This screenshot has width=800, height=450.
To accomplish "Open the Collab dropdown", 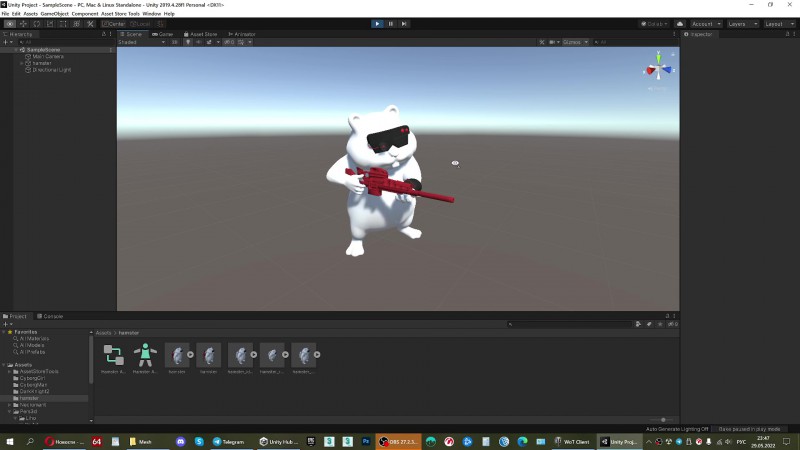I will [654, 24].
